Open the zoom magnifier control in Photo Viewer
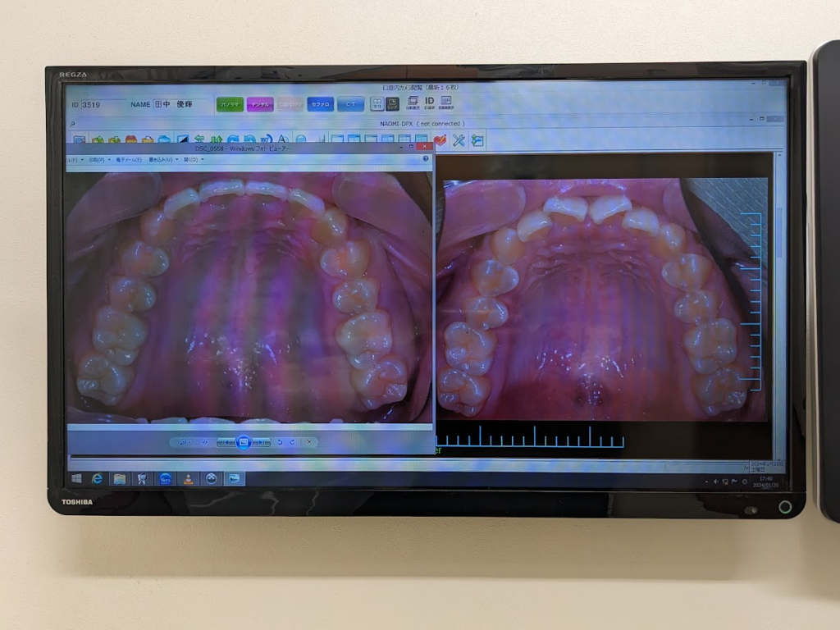The width and height of the screenshot is (840, 630). (182, 442)
